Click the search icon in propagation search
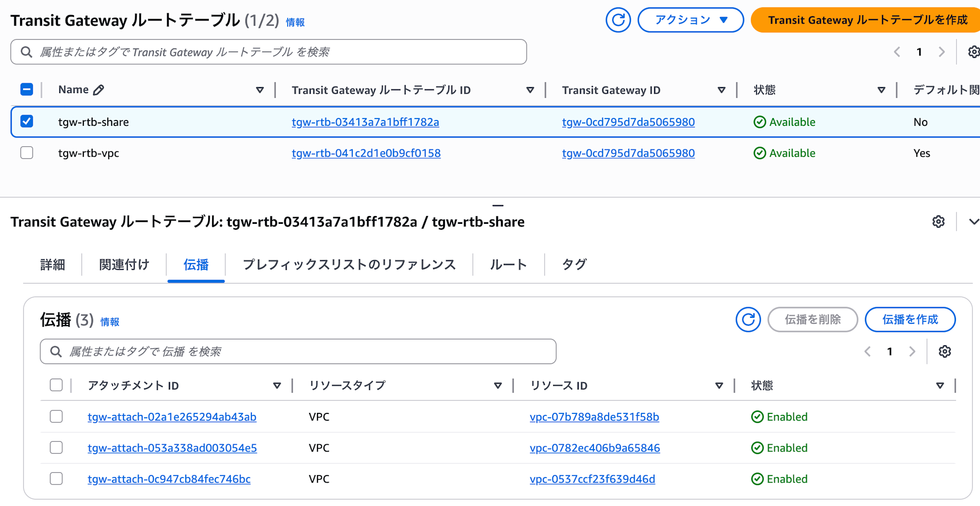Image resolution: width=980 pixels, height=506 pixels. click(x=56, y=352)
